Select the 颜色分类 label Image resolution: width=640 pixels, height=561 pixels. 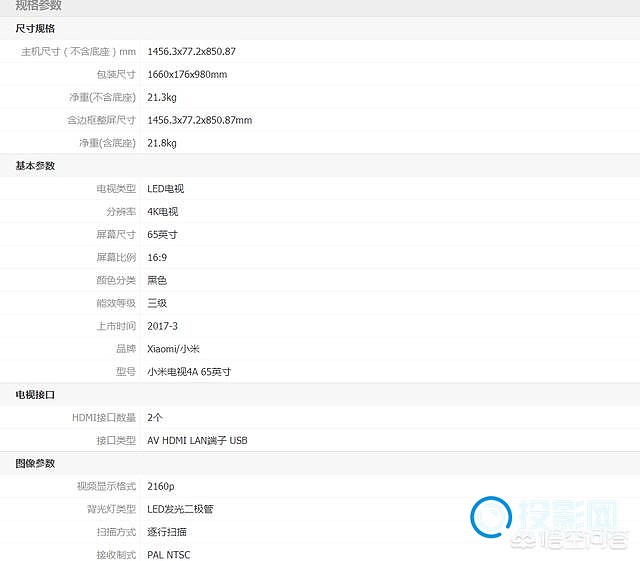(x=116, y=280)
